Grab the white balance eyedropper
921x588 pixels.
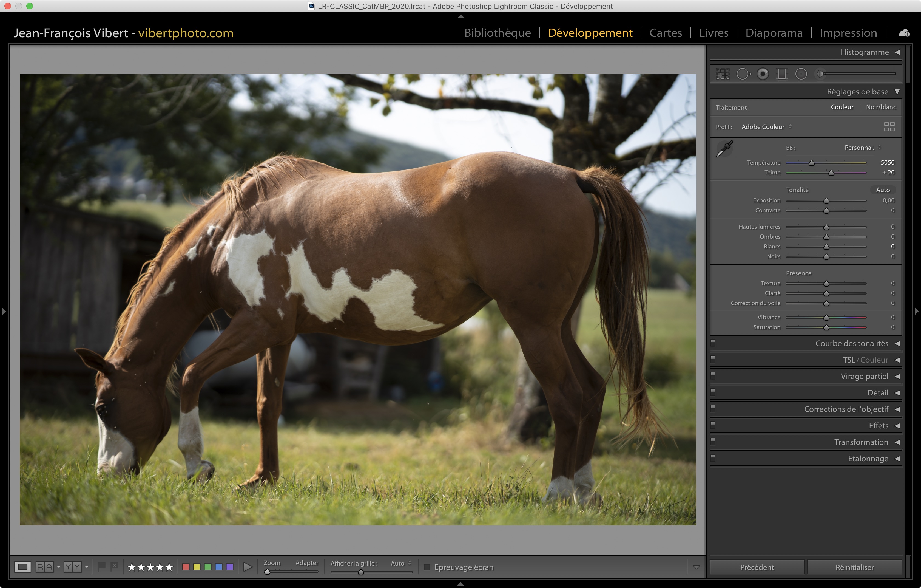tap(724, 148)
